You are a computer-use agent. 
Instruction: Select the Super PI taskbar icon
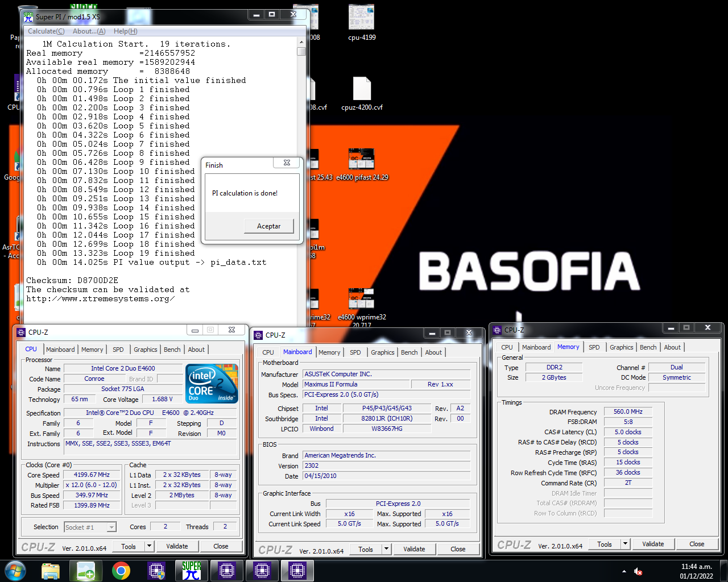click(x=192, y=571)
